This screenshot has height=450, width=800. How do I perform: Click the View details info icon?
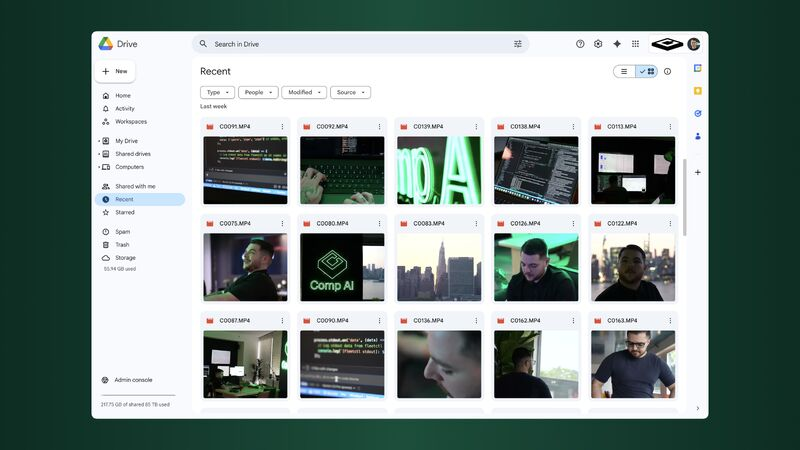[x=667, y=71]
